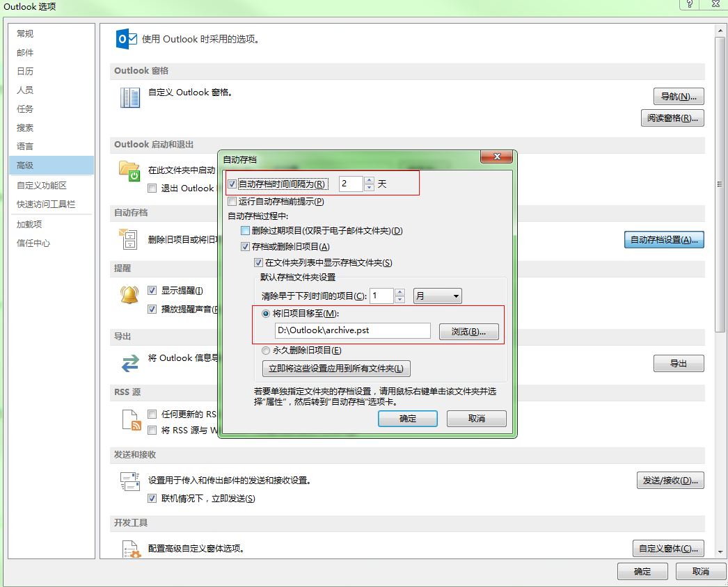
Task: Open 信任中心 category
Action: click(51, 243)
